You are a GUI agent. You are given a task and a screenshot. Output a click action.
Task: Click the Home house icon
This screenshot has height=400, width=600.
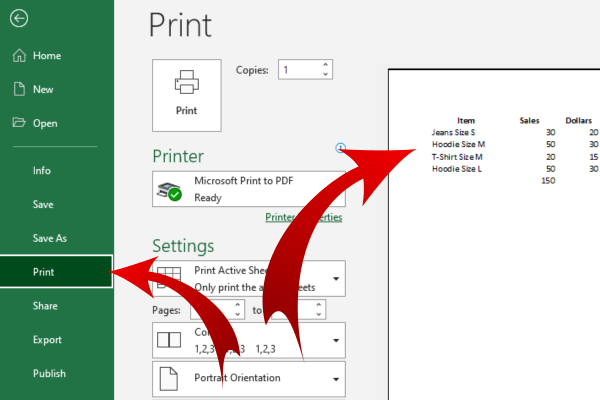coord(19,56)
